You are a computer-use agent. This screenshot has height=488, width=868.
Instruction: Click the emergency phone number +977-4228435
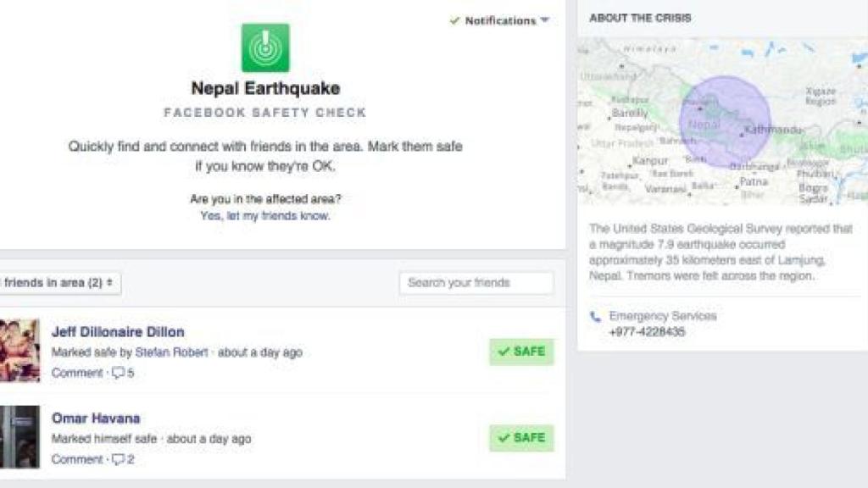tap(647, 332)
